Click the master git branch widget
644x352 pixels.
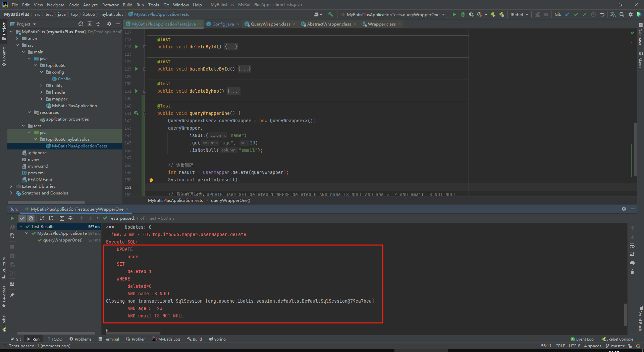point(615,346)
